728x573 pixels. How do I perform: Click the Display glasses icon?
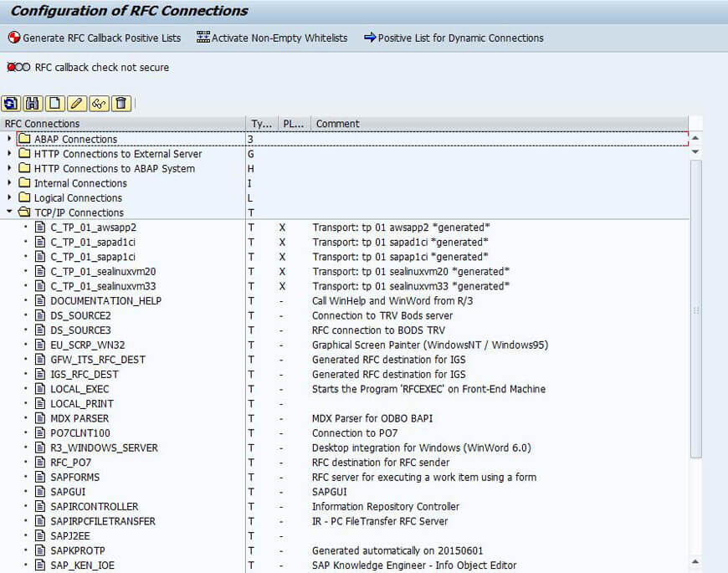coord(99,104)
